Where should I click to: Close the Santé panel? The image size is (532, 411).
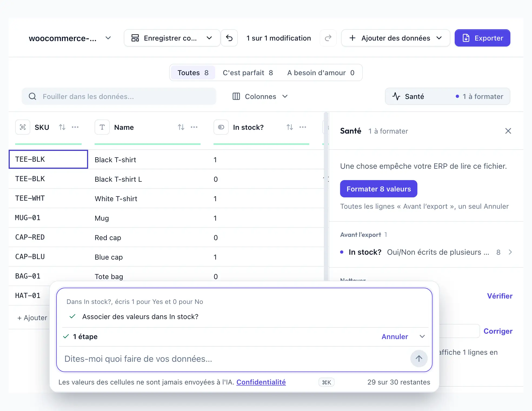[x=508, y=131]
